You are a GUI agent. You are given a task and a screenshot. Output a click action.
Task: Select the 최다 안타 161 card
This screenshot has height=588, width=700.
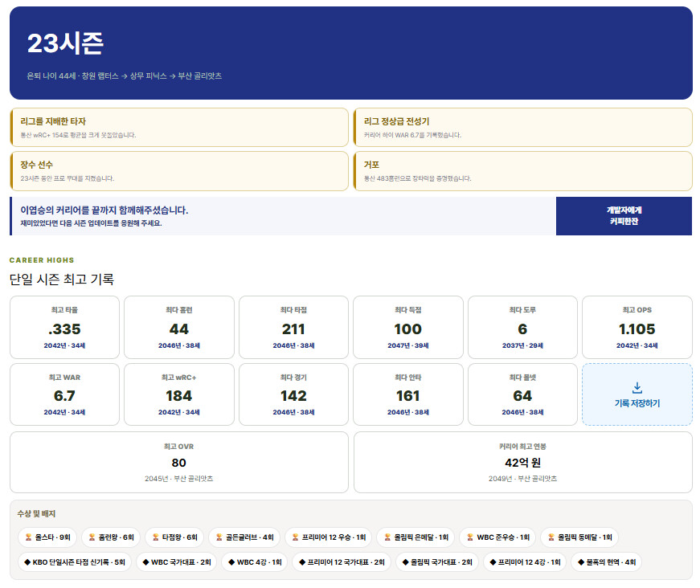tap(408, 394)
